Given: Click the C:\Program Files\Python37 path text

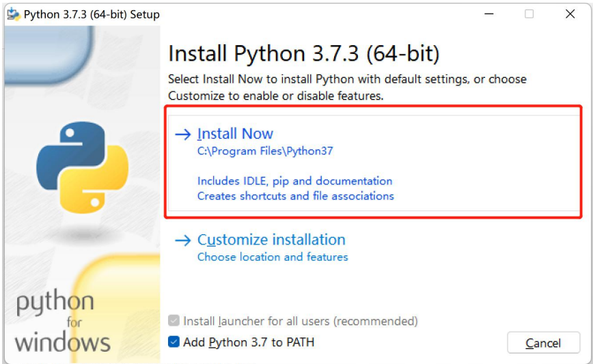Looking at the screenshot, I should [265, 151].
